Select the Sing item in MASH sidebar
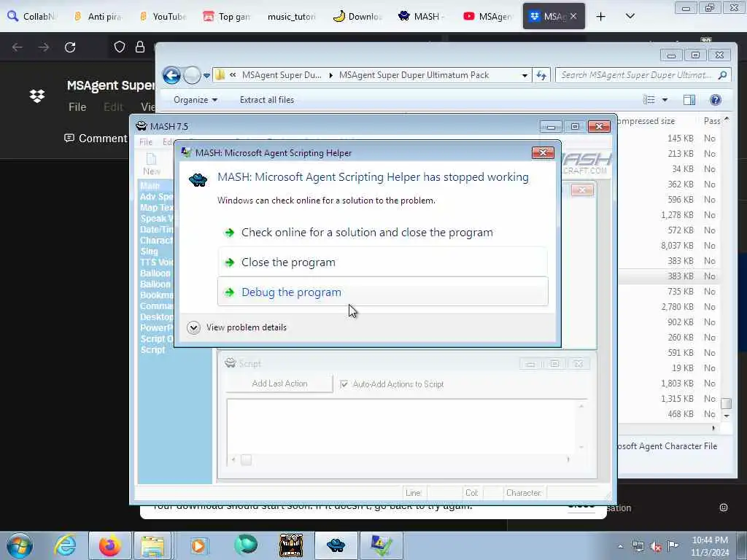The width and height of the screenshot is (747, 560). 149,251
